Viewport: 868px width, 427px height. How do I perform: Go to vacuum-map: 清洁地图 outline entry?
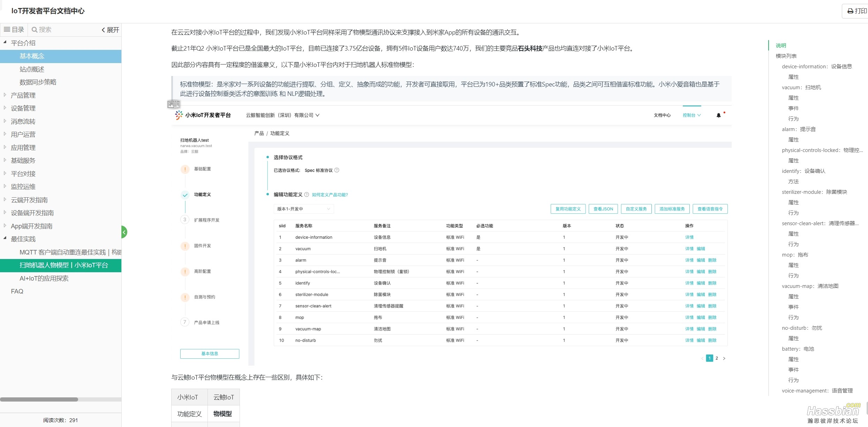[x=810, y=286]
